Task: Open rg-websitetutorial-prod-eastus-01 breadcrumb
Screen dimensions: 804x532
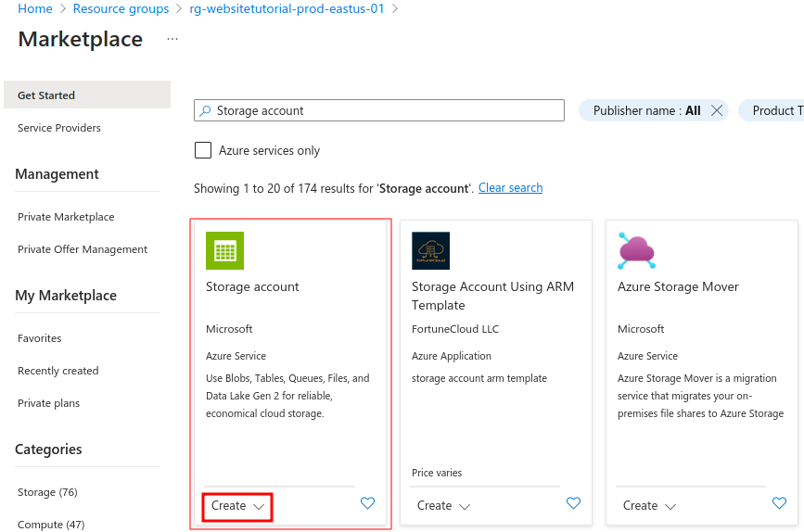Action: (x=287, y=8)
